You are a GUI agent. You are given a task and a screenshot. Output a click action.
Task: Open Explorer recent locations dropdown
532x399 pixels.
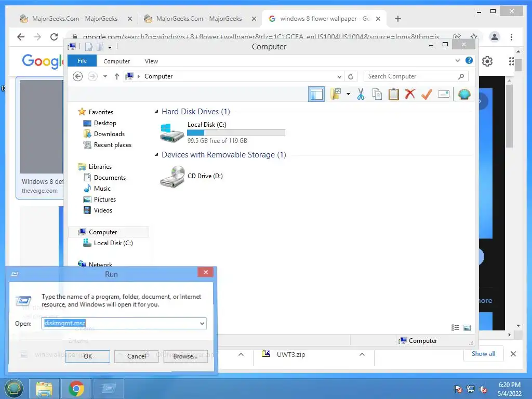[x=105, y=76]
